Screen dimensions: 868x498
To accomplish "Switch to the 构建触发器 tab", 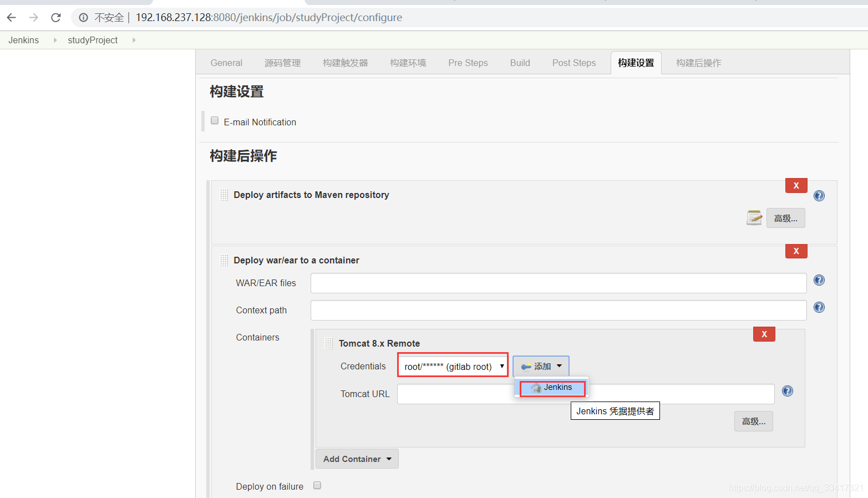I will tap(345, 63).
